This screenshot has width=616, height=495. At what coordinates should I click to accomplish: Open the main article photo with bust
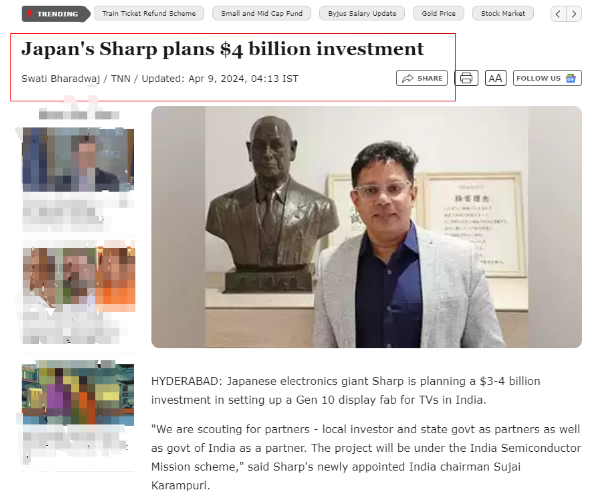367,227
